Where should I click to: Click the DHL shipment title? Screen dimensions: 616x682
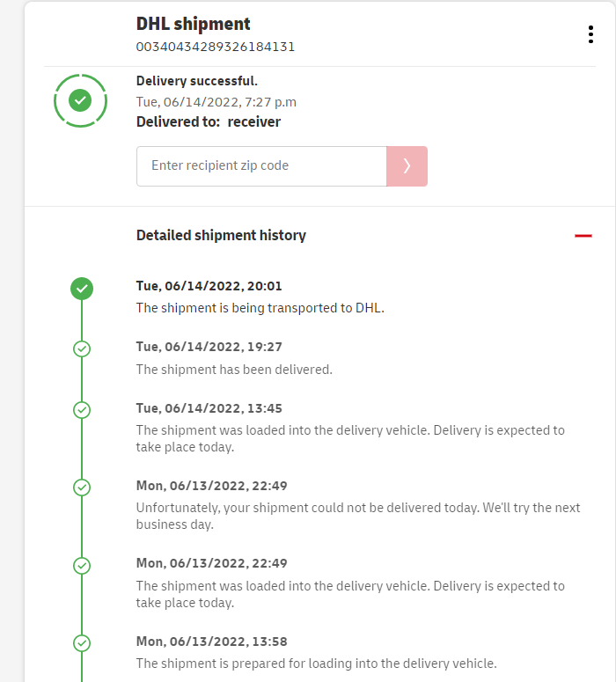coord(194,24)
